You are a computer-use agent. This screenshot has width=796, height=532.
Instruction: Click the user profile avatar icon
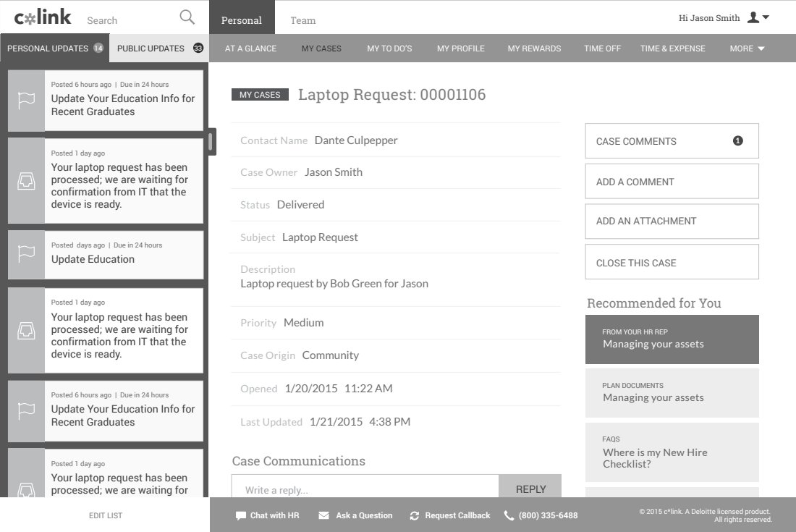753,17
